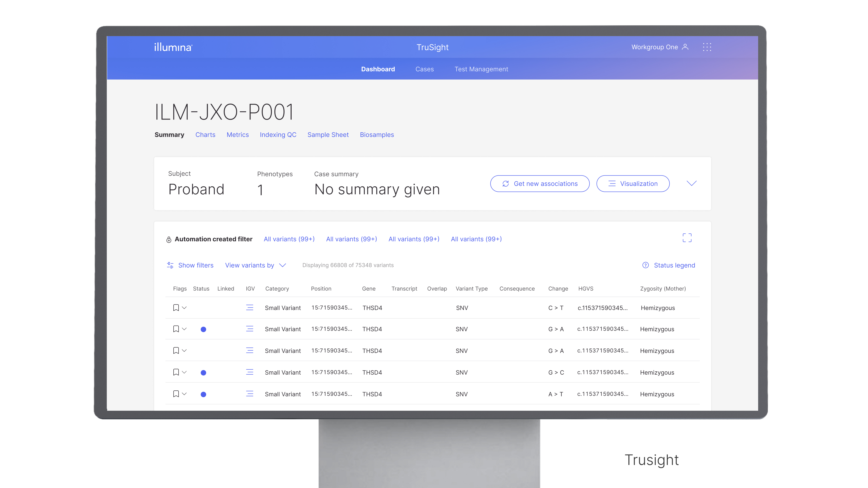The height and width of the screenshot is (488, 868).
Task: Click THSD4 gene in C > T row
Action: pos(372,308)
